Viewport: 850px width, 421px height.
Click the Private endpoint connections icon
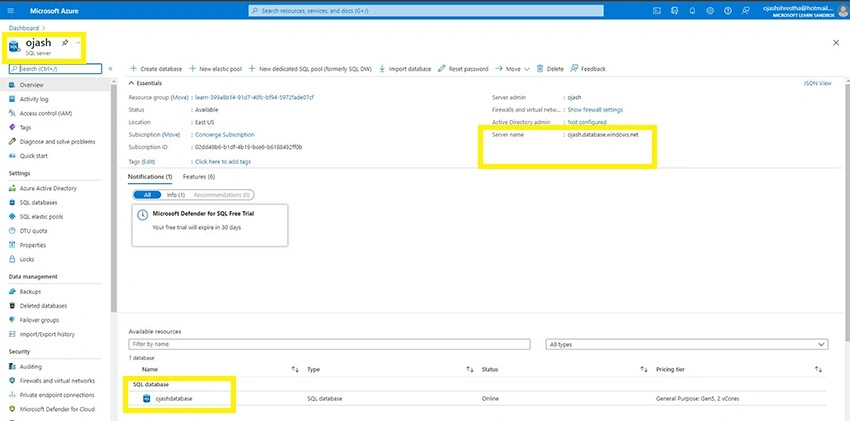(x=12, y=395)
